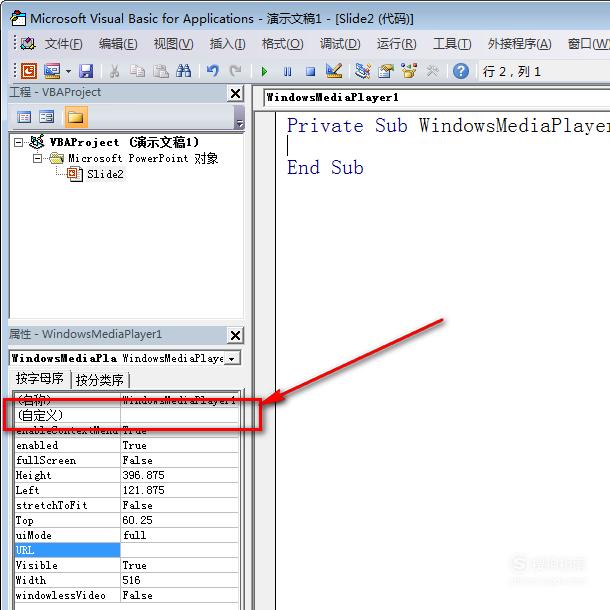Open the 格式(O) menu

[282, 44]
